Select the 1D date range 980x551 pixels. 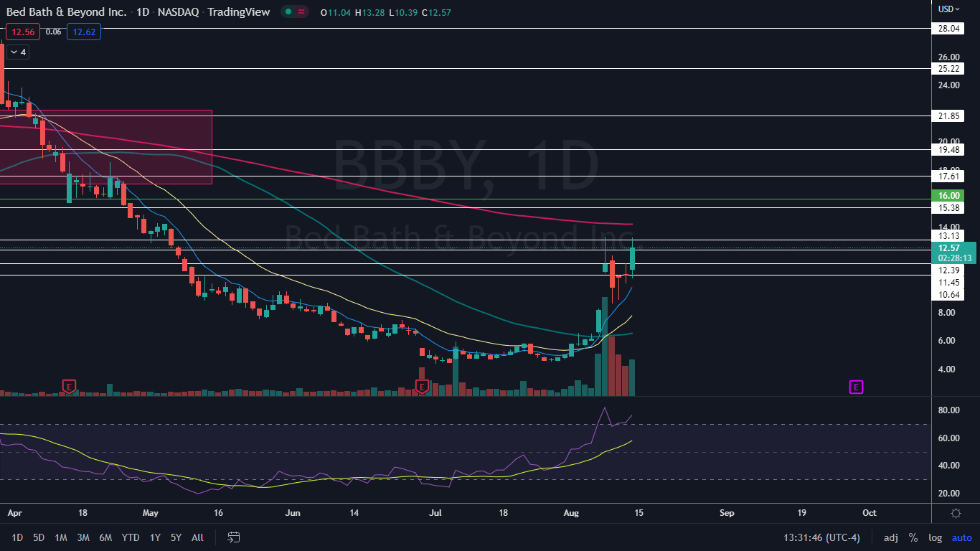[17, 537]
